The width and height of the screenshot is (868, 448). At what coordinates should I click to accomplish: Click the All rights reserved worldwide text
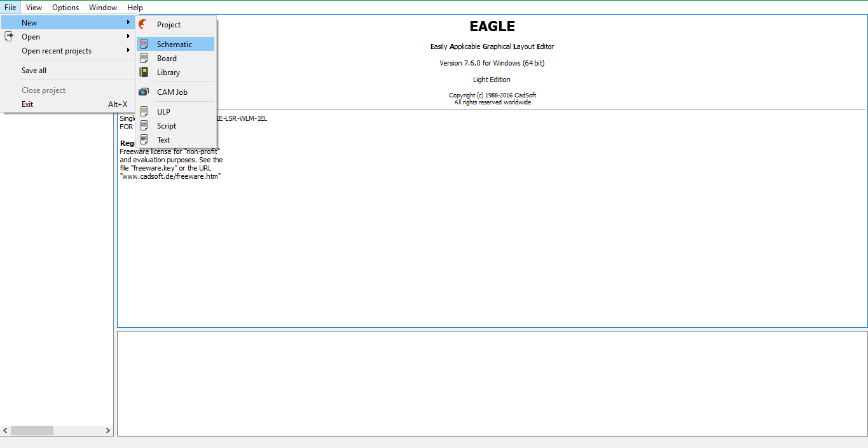[492, 102]
